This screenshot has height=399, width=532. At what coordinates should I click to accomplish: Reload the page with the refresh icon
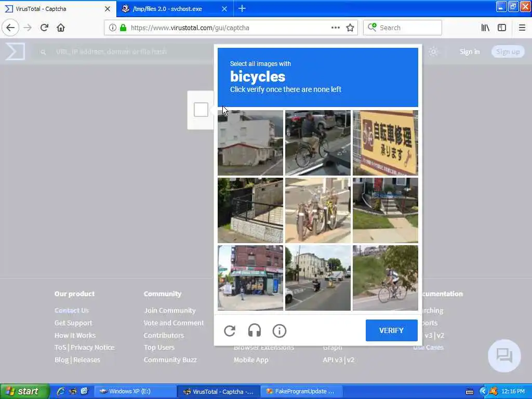(x=44, y=28)
